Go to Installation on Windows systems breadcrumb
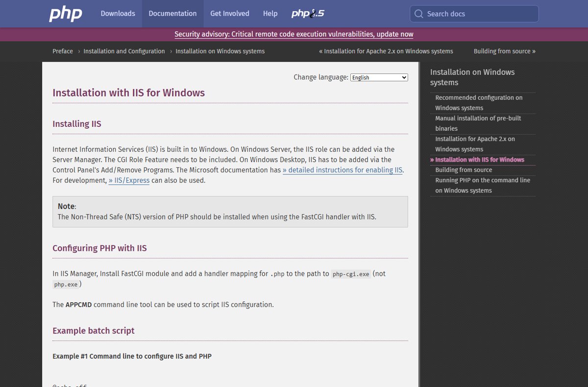588x387 pixels. 220,51
